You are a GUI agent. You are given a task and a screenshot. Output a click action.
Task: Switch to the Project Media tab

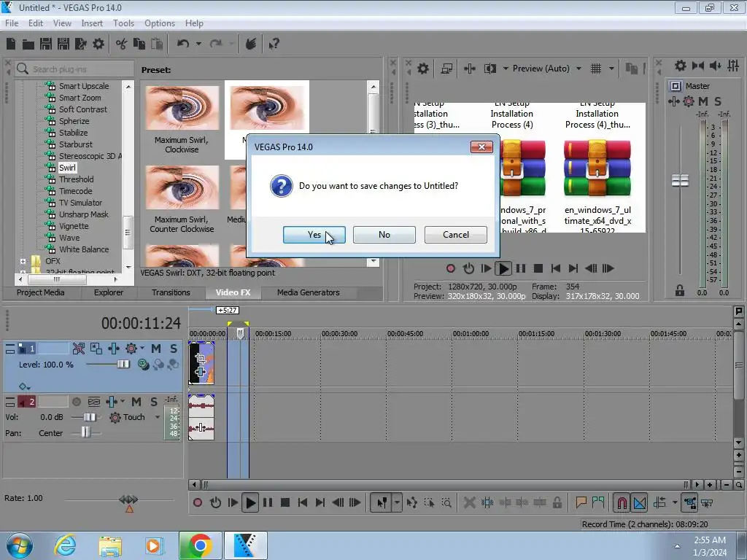click(41, 292)
